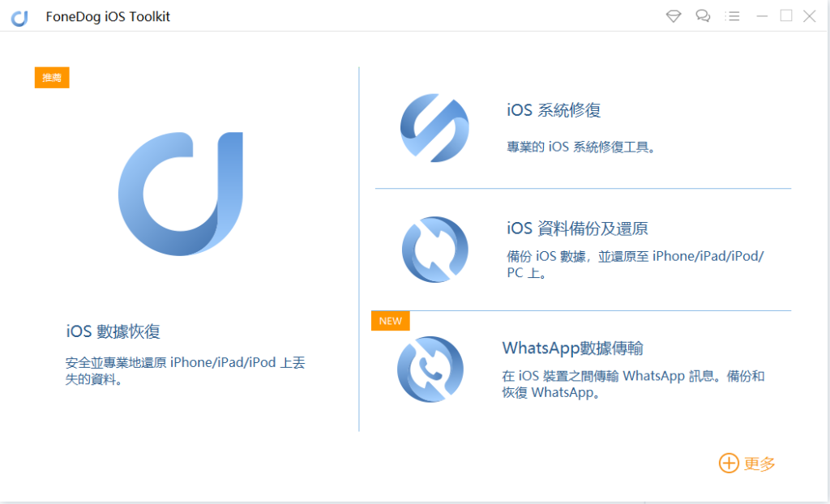Select the WhatsApp transfer phone icon
The height and width of the screenshot is (504, 830).
(430, 369)
